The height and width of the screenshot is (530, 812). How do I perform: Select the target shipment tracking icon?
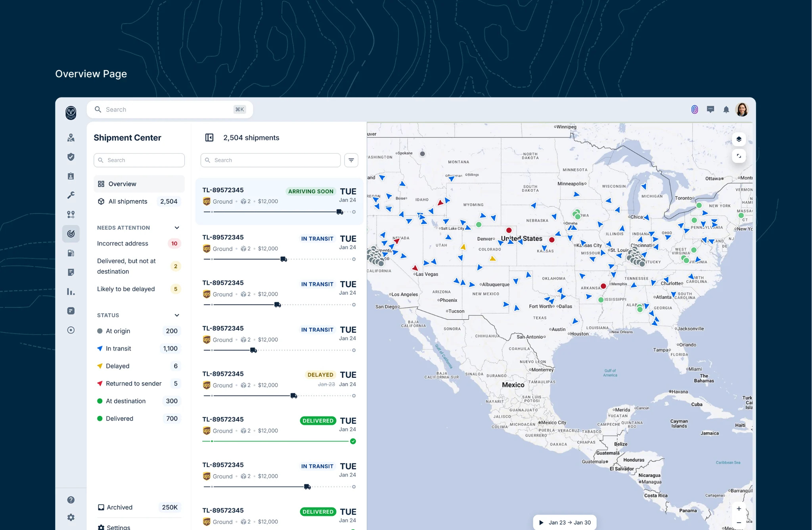(71, 234)
